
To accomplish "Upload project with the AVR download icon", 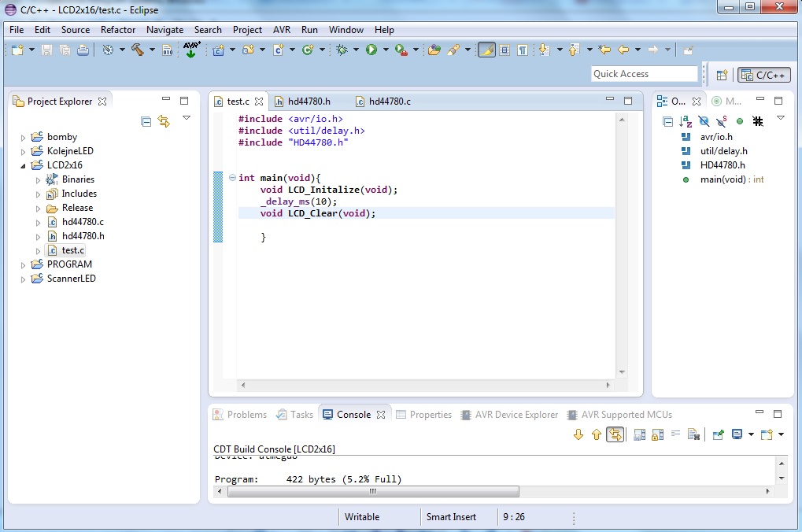I will coord(191,50).
